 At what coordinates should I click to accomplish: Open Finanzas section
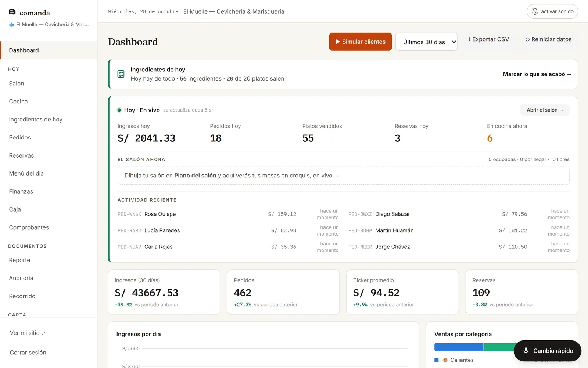pos(49,192)
